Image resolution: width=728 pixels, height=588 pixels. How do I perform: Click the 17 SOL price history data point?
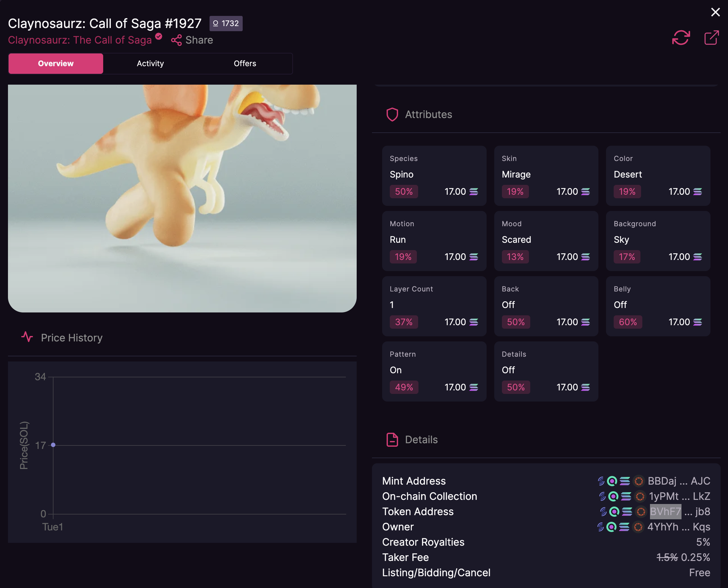(x=53, y=445)
